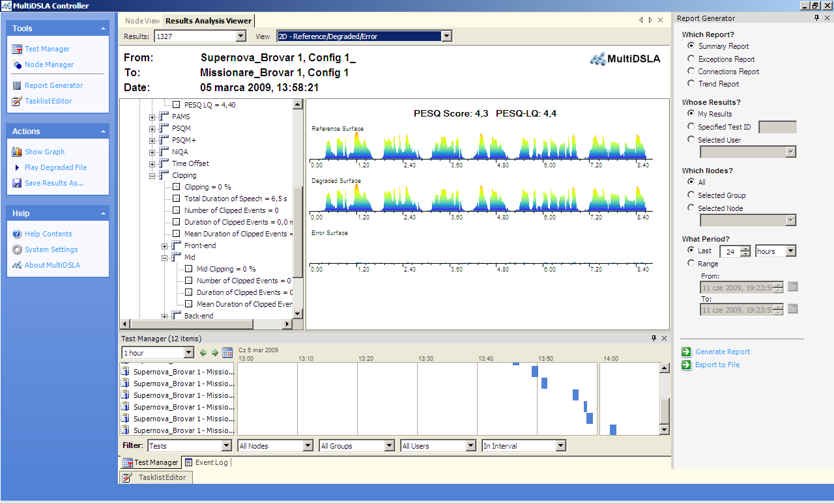Open the TasklistEditor bottom tab
This screenshot has height=504, width=834.
156,477
